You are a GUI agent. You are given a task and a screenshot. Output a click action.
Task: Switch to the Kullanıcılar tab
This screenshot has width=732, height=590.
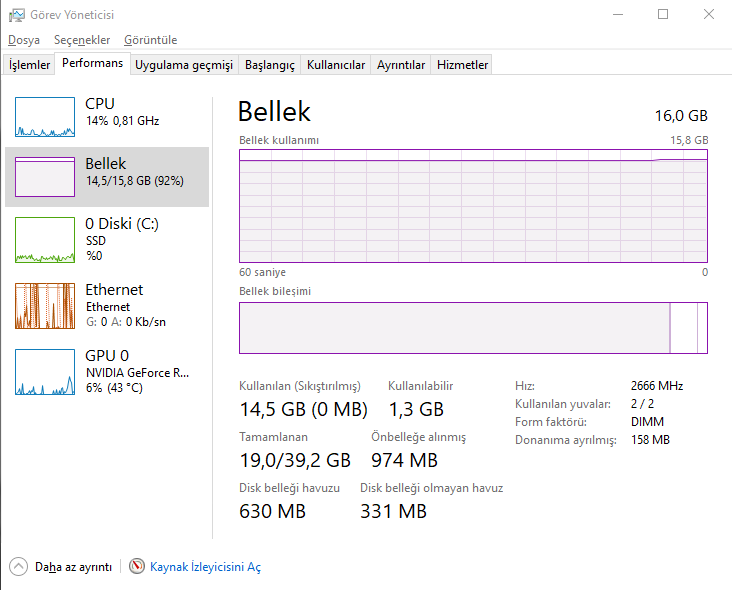pyautogui.click(x=336, y=65)
